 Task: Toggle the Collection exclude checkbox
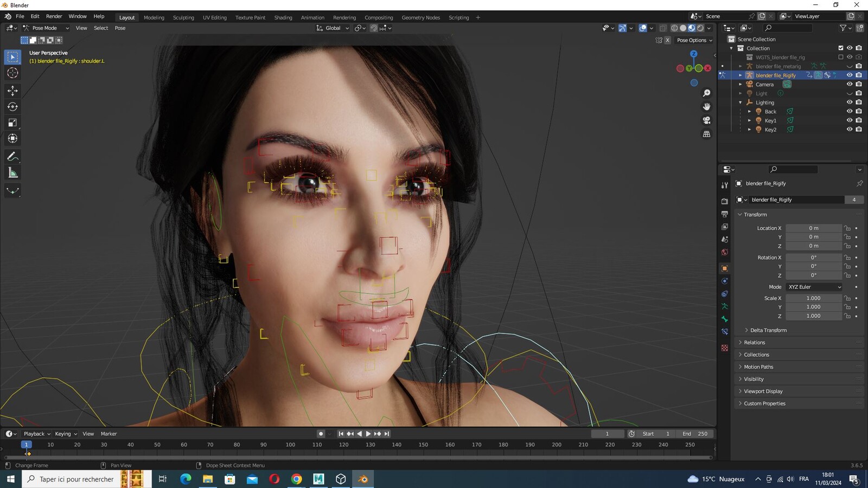[x=841, y=48]
